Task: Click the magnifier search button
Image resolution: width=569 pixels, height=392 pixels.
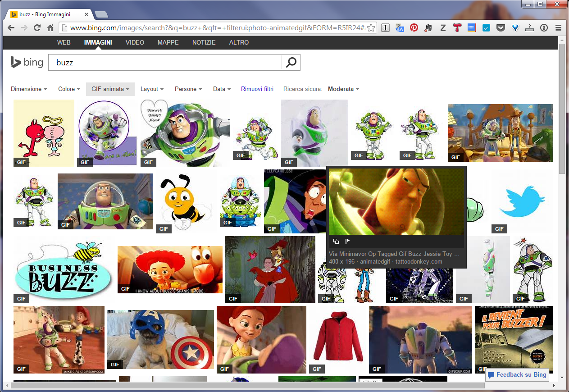Action: pyautogui.click(x=291, y=63)
